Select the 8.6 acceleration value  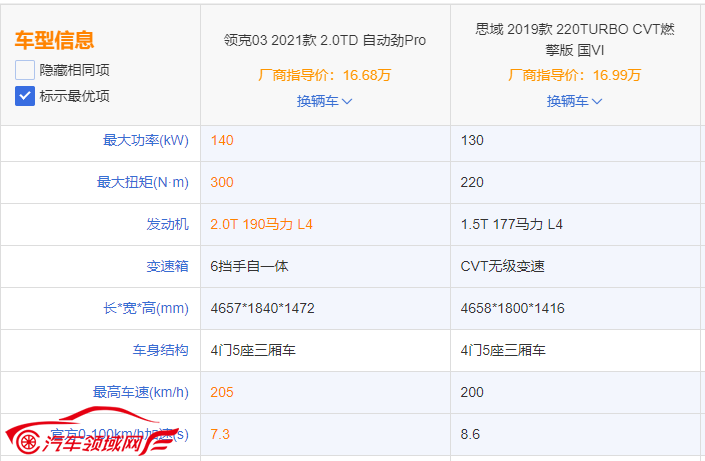pyautogui.click(x=470, y=434)
